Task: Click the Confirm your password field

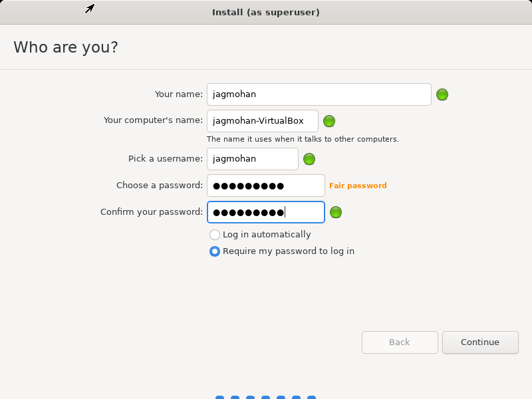Action: (265, 212)
